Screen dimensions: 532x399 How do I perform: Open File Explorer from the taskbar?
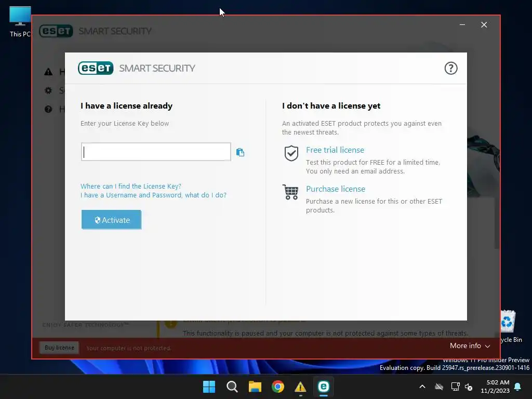point(255,387)
